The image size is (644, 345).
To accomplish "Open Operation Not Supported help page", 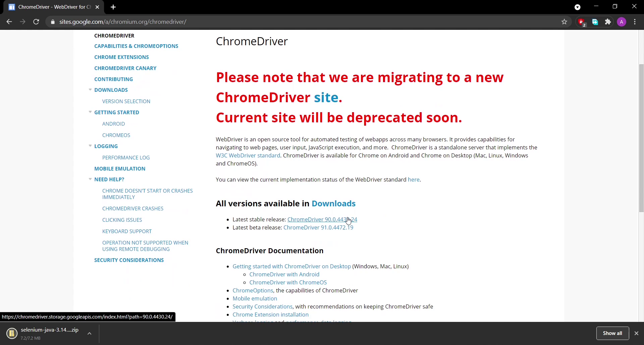I will [x=145, y=246].
